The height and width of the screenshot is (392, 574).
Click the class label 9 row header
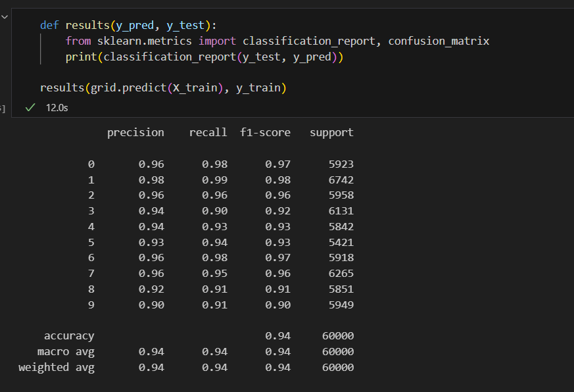91,305
